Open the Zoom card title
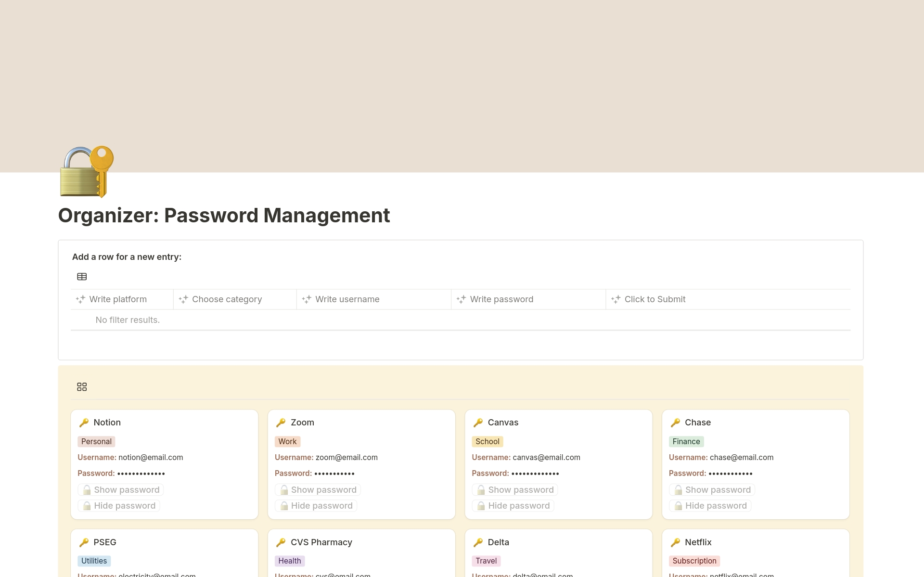924x577 pixels. 302,423
